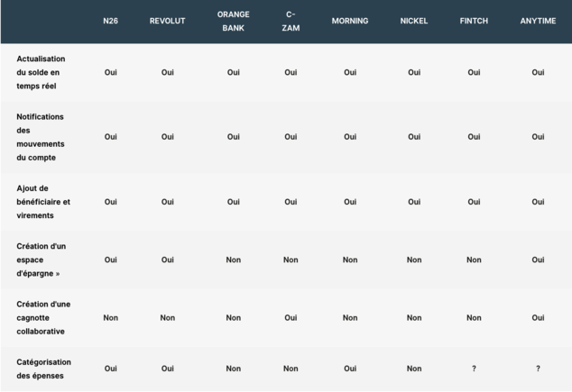Select the FINTCH column header

pyautogui.click(x=474, y=21)
